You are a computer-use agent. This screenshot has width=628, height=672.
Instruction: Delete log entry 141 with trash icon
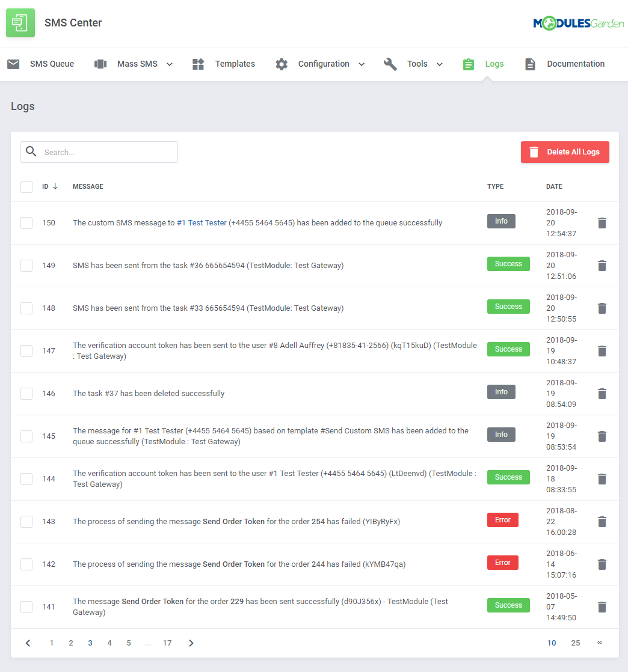tap(602, 607)
